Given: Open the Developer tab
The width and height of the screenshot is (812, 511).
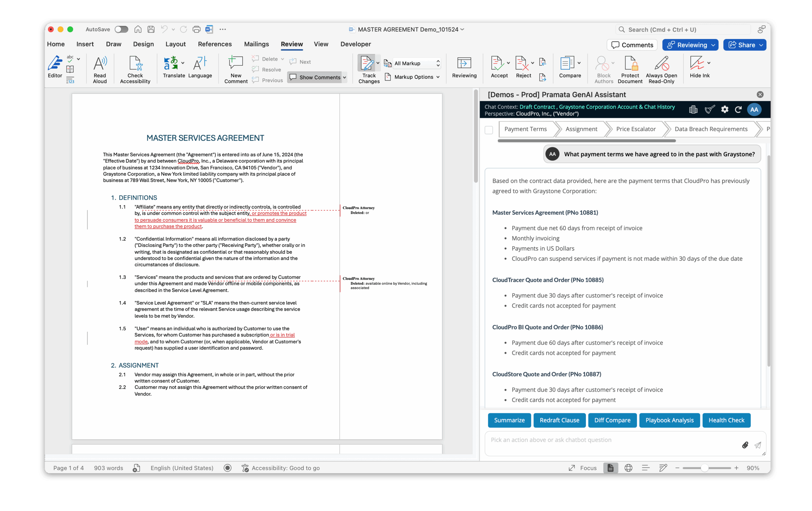Looking at the screenshot, I should pos(356,44).
